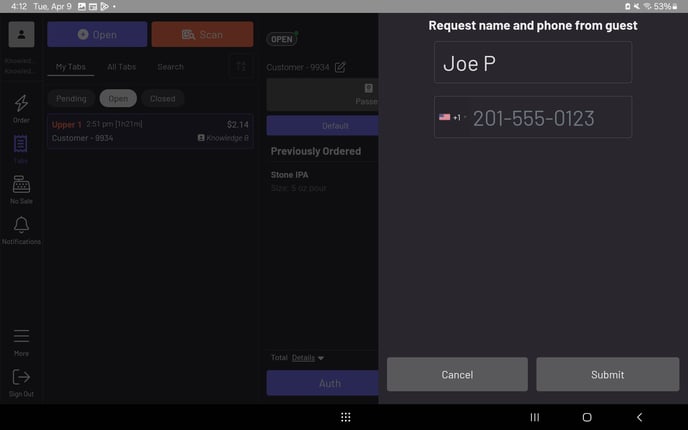Open the No Sale cash register
688x430 pixels.
21,189
